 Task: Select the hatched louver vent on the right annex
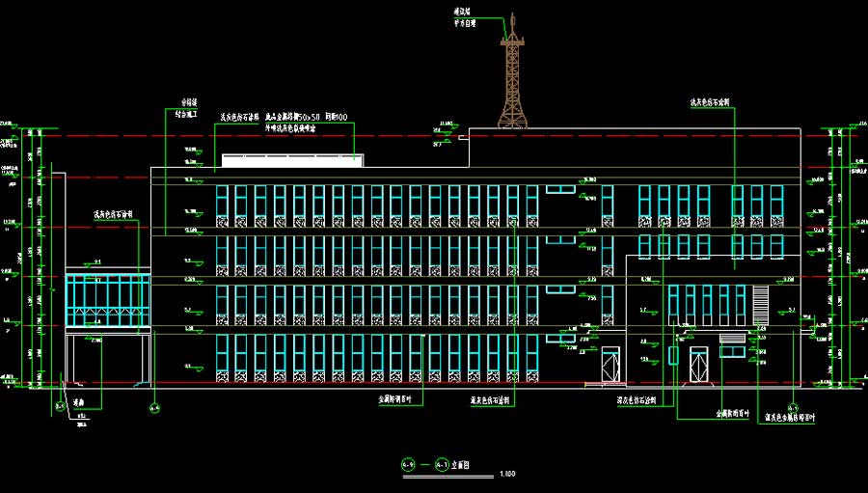click(761, 304)
